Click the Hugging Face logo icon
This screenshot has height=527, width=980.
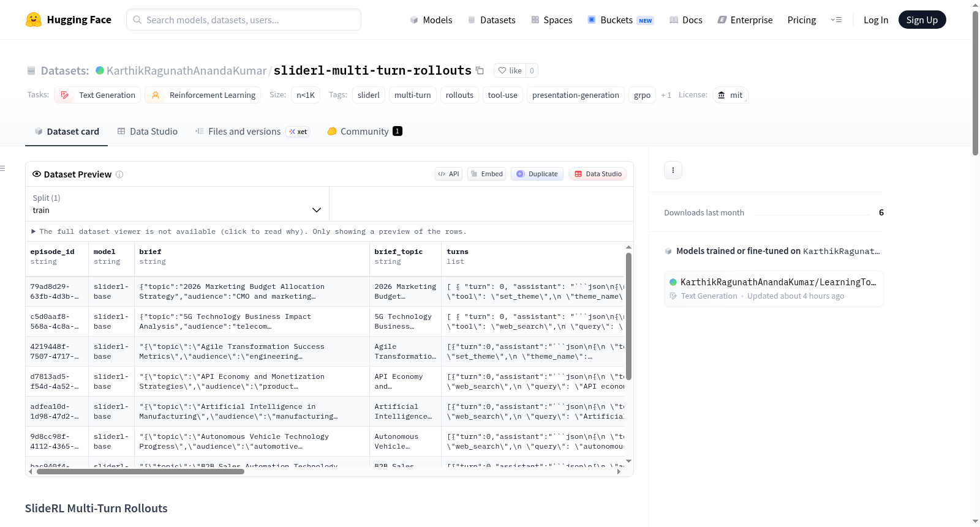pyautogui.click(x=34, y=20)
